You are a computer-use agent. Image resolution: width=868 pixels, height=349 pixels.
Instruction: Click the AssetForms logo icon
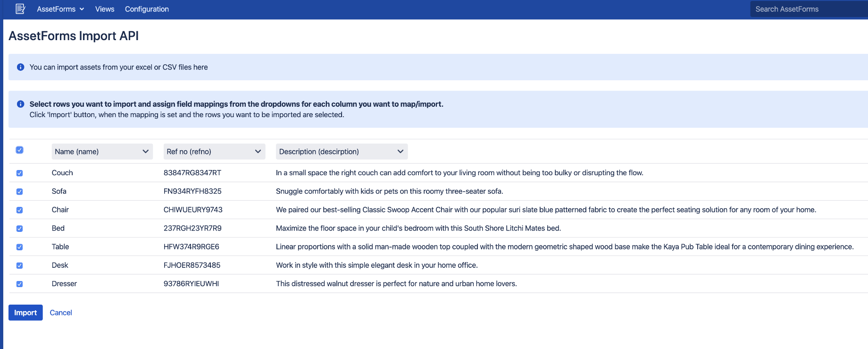point(20,9)
